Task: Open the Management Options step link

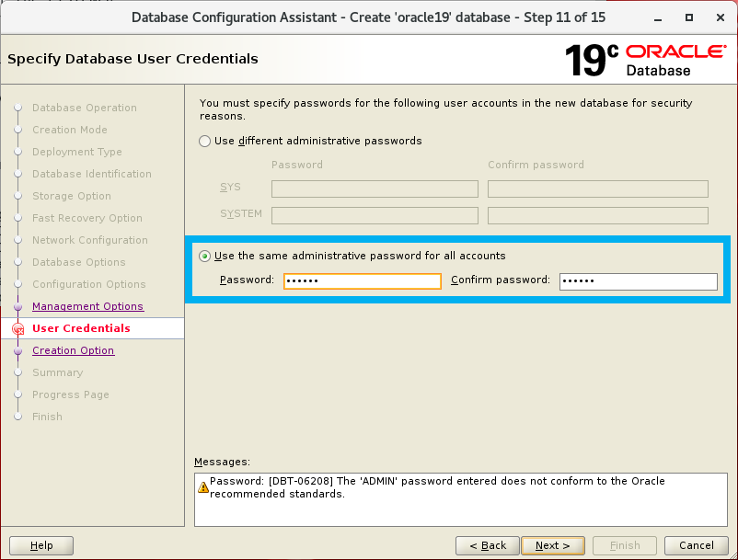Action: (x=87, y=306)
